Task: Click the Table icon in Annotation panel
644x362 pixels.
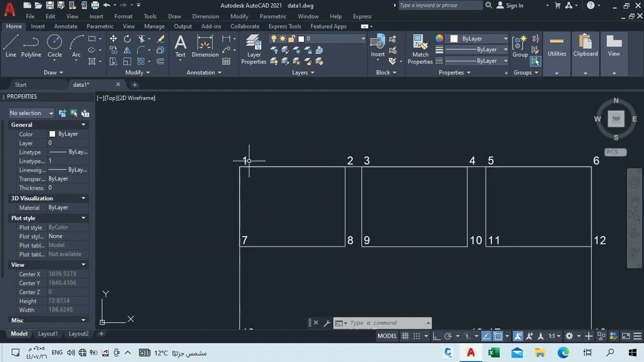Action: 226,61
